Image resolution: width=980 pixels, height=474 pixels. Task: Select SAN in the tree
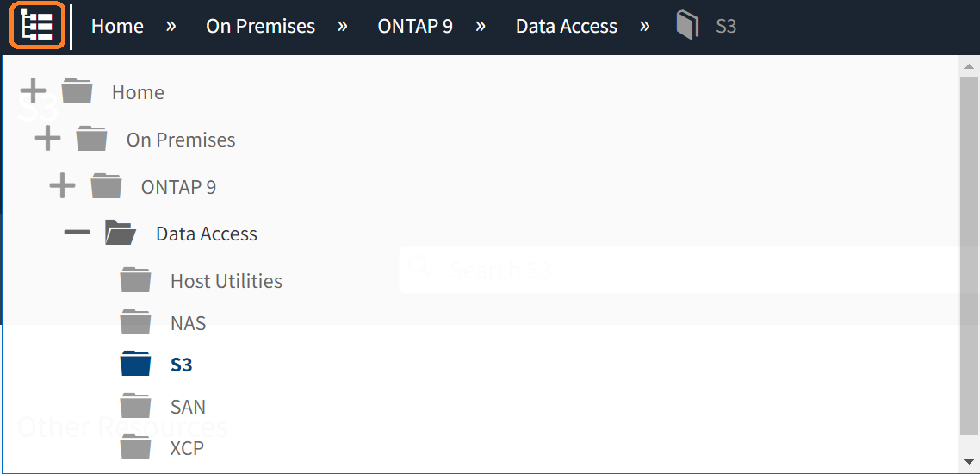tap(188, 407)
